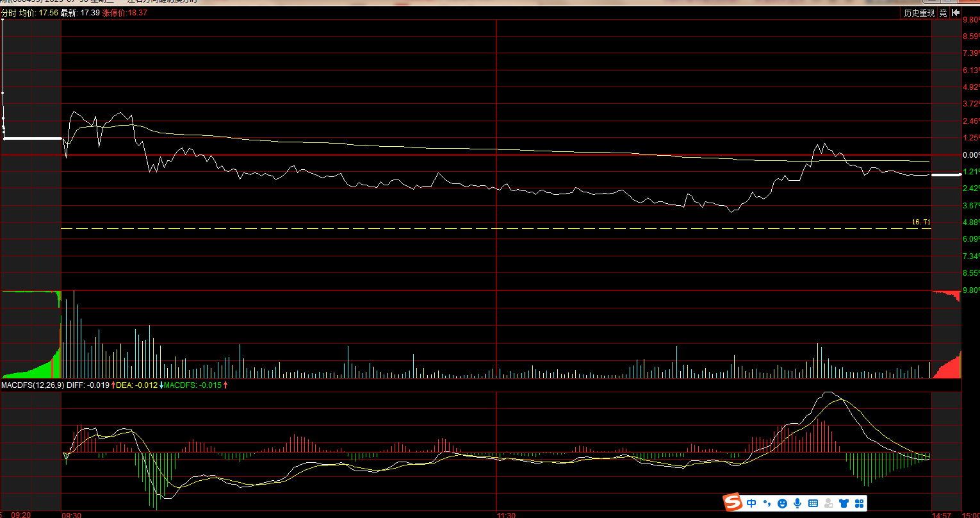The image size is (980, 518).
Task: Click the green 6.09% axis label
Action: [971, 239]
